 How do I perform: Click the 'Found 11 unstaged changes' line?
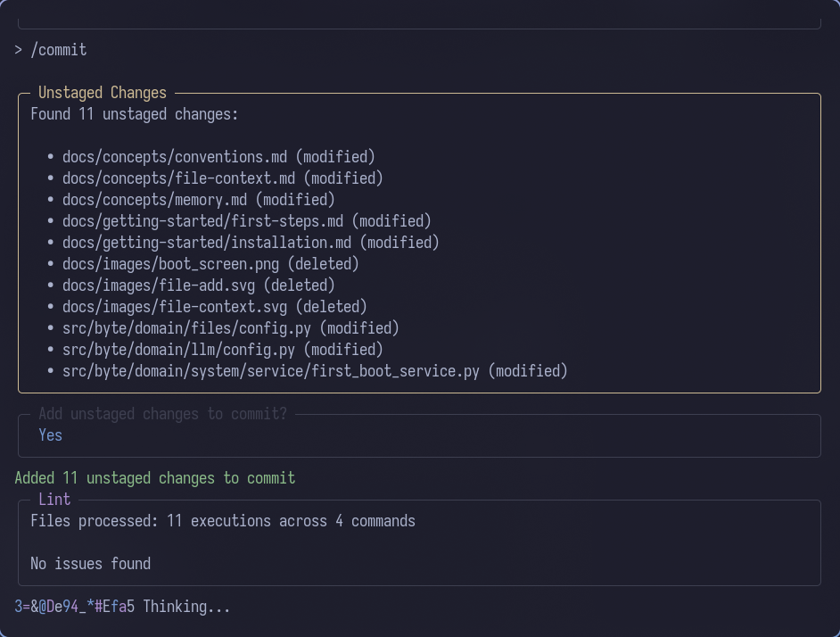click(134, 114)
